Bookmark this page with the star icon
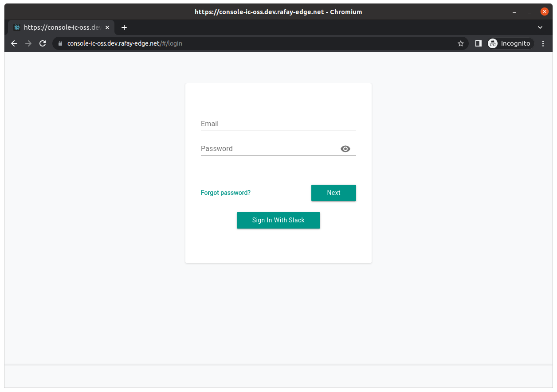Screen dimensions: 557x392 (x=461, y=43)
